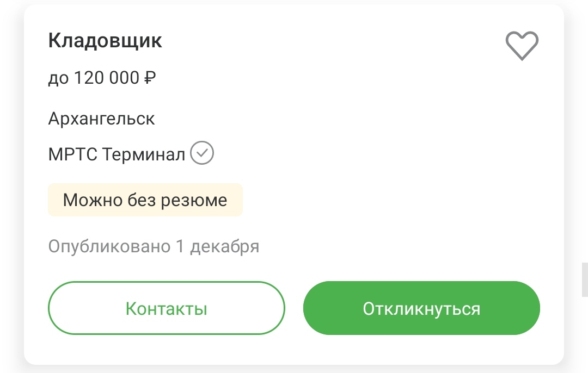Select the Можно без резюме tag
Image resolution: width=588 pixels, height=373 pixels.
click(145, 200)
